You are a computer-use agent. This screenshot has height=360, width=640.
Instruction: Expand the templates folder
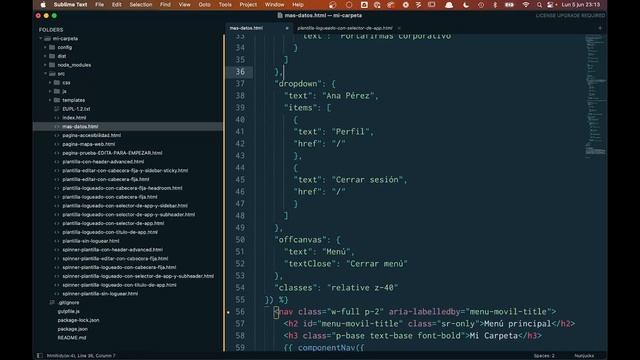[50, 100]
